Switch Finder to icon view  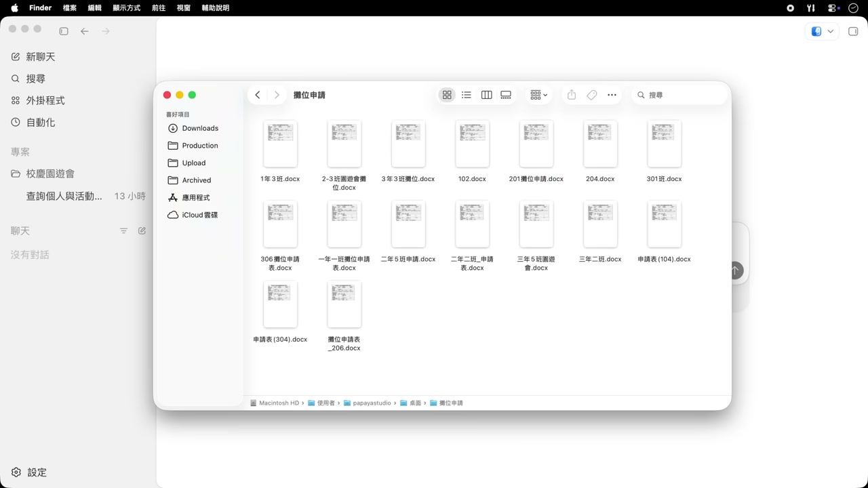[447, 95]
